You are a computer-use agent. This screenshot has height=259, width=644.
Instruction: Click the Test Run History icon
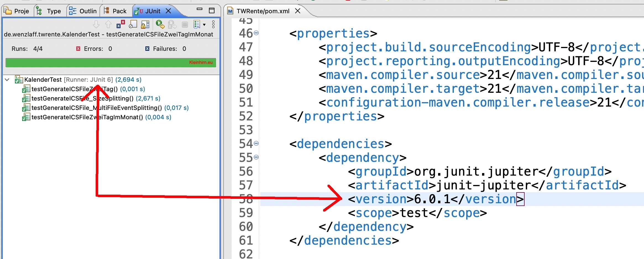197,25
